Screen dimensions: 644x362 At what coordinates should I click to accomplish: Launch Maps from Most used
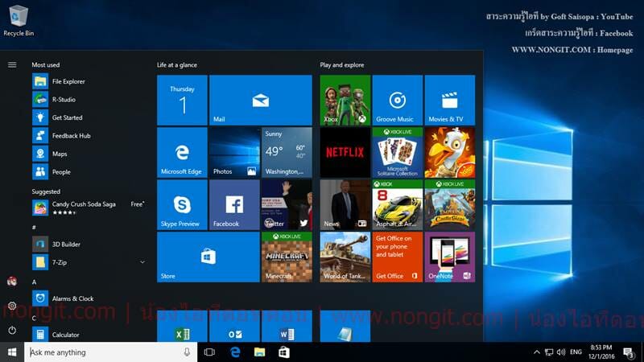89,154
